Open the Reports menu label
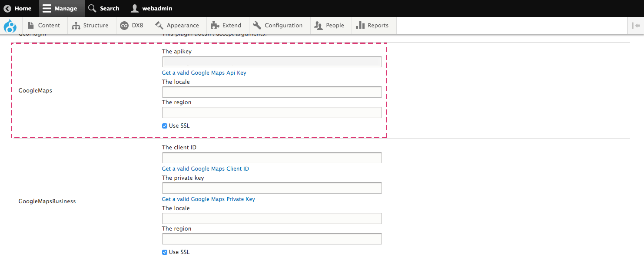This screenshot has height=264, width=644. tap(378, 26)
